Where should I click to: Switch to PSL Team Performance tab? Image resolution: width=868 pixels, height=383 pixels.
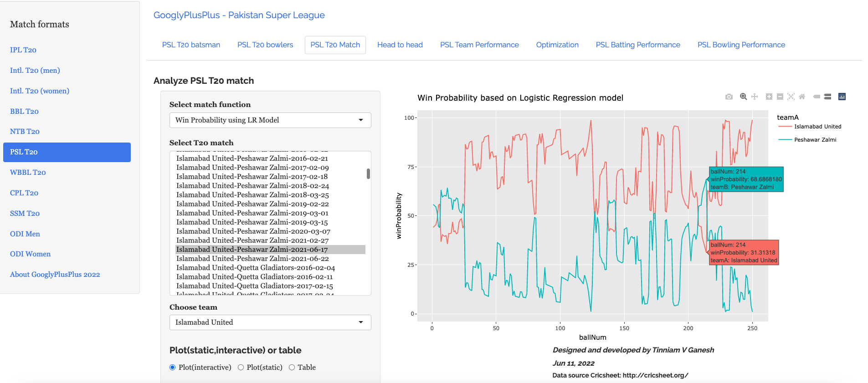pos(479,45)
